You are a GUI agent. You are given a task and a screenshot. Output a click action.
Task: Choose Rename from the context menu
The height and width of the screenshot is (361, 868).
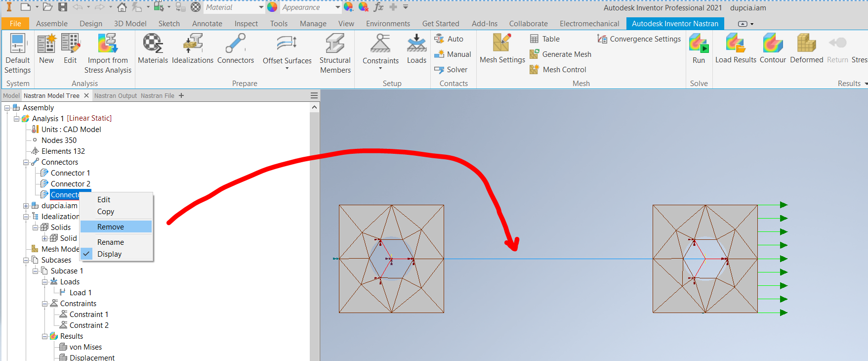point(111,242)
